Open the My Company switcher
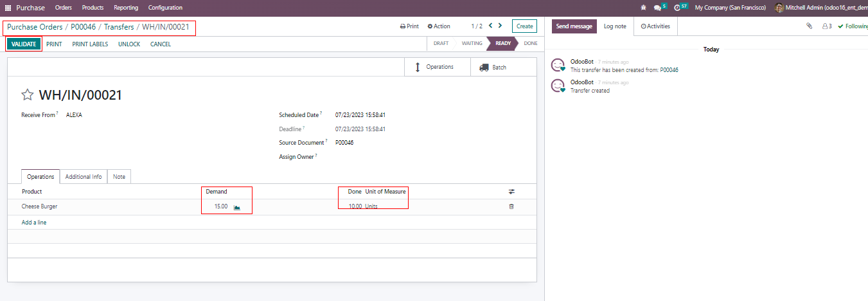The width and height of the screenshot is (868, 301). pos(730,8)
